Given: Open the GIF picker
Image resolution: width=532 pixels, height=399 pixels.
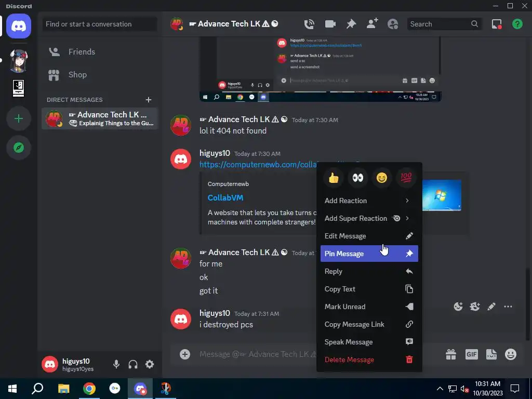Looking at the screenshot, I should (x=472, y=354).
